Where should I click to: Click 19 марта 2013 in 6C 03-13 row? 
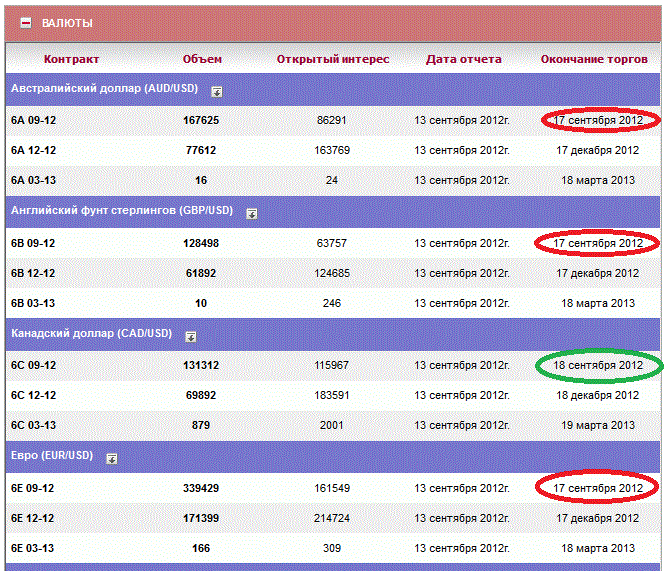(598, 425)
